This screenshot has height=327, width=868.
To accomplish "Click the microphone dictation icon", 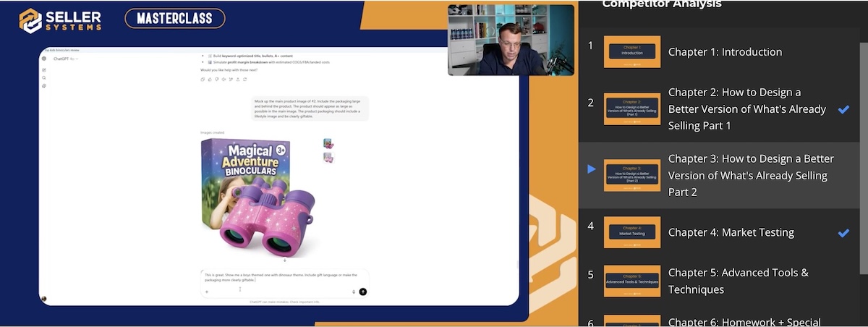I will pos(354,292).
